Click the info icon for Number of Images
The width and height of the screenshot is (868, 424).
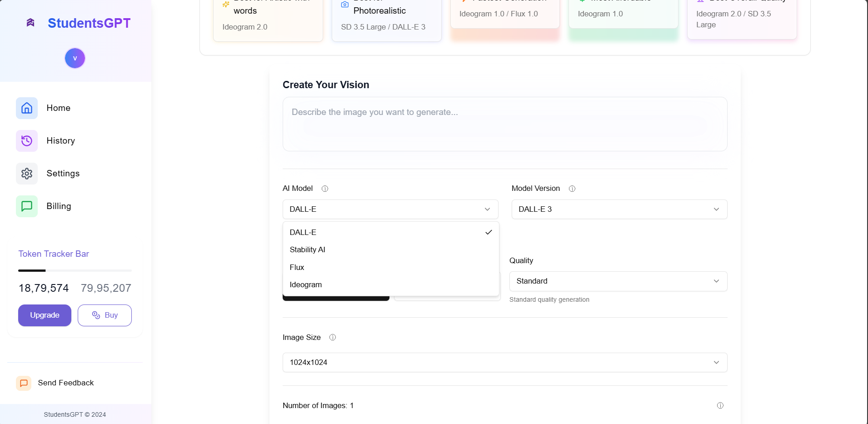click(x=720, y=405)
